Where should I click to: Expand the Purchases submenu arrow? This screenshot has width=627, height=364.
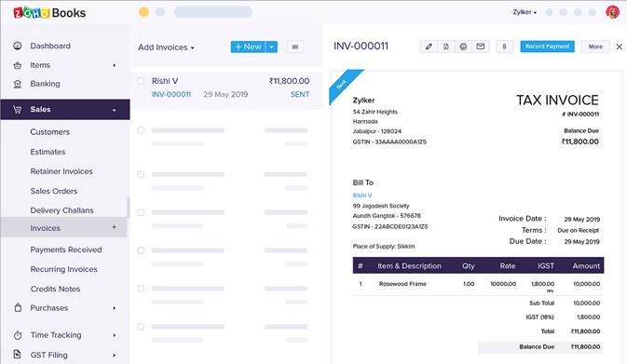(x=114, y=308)
